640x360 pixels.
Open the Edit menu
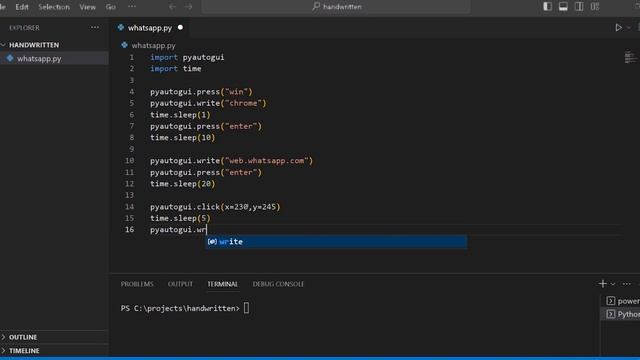point(22,7)
